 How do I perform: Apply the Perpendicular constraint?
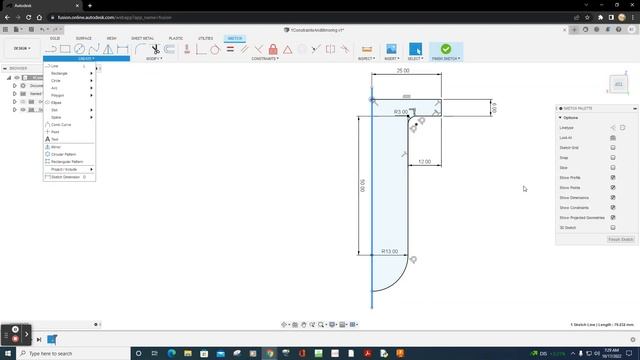pyautogui.click(x=258, y=49)
